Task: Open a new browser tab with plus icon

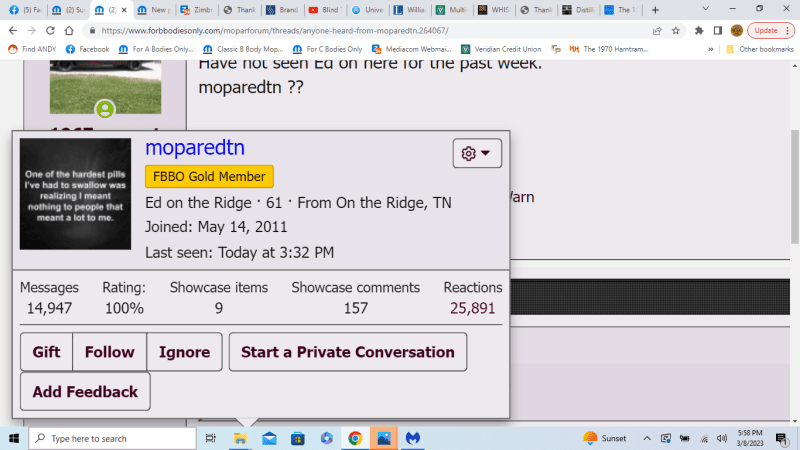Action: click(x=653, y=9)
